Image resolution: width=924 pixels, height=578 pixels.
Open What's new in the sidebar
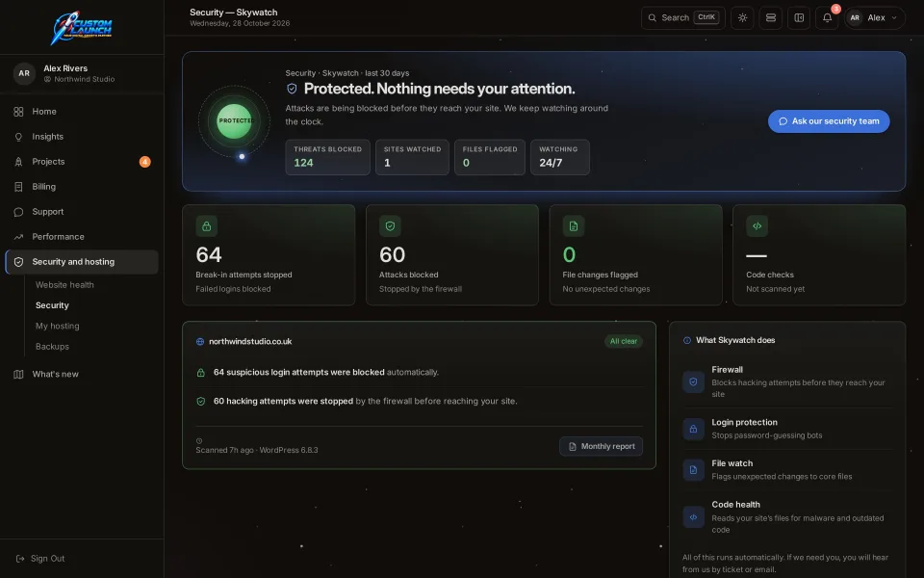click(81, 374)
